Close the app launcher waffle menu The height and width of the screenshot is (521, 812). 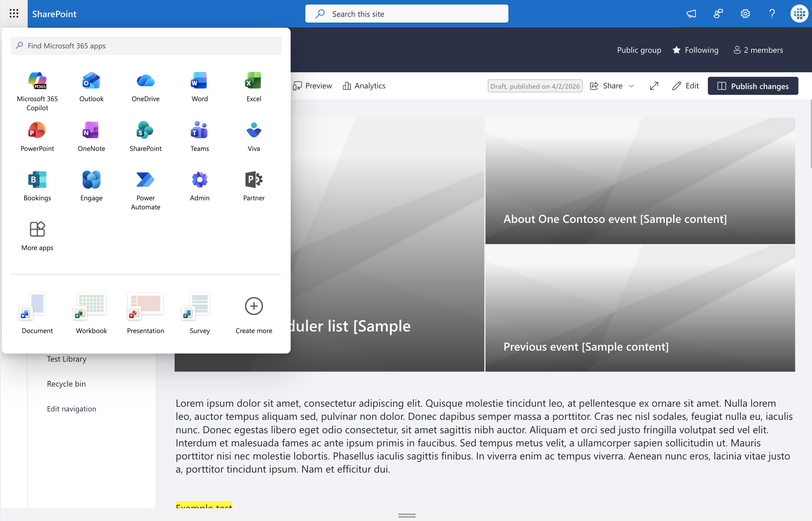pos(14,13)
